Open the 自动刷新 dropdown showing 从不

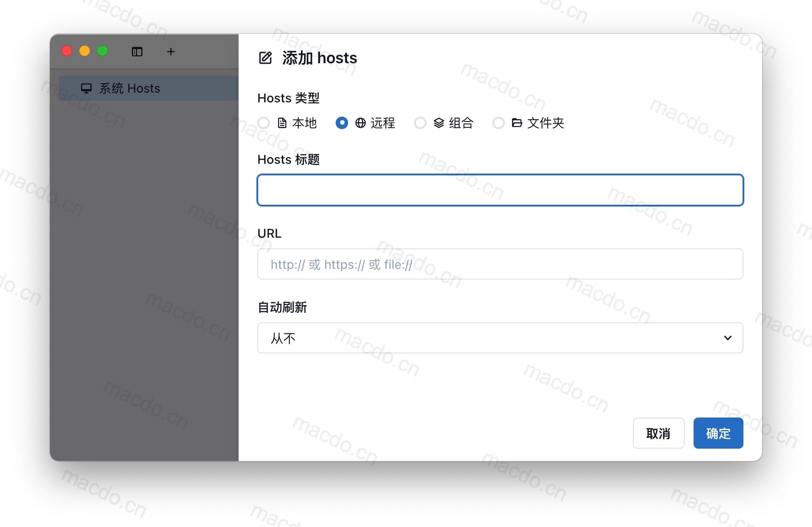tap(500, 338)
